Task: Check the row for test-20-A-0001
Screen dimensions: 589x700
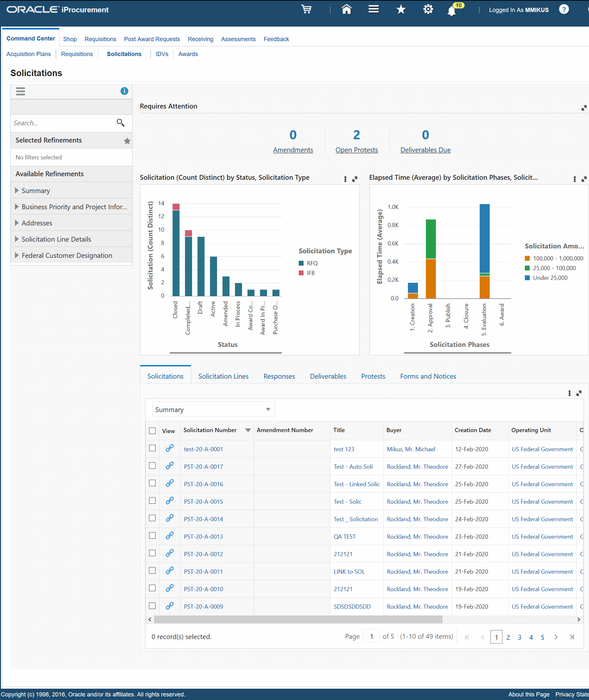Action: tap(152, 448)
